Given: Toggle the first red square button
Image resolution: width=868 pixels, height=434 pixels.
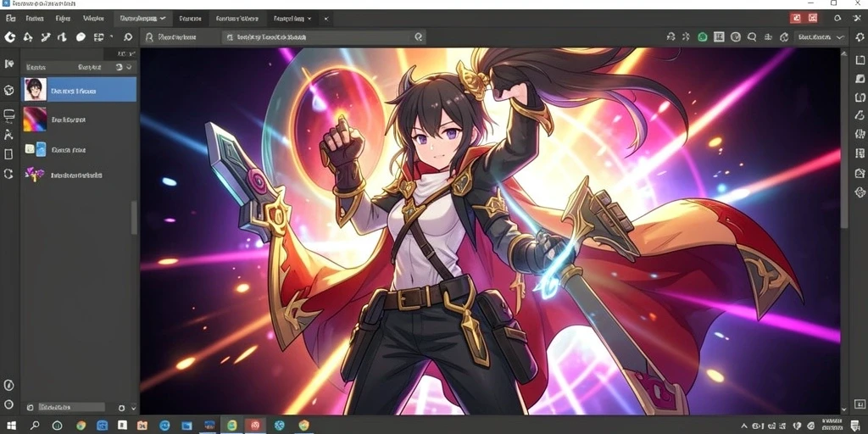Looking at the screenshot, I should (x=796, y=19).
